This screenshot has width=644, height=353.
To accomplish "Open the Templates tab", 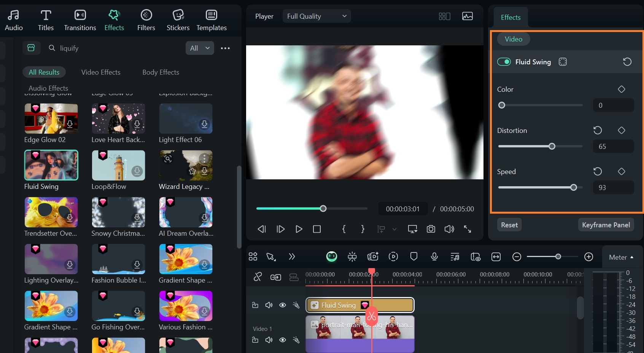I will (211, 20).
